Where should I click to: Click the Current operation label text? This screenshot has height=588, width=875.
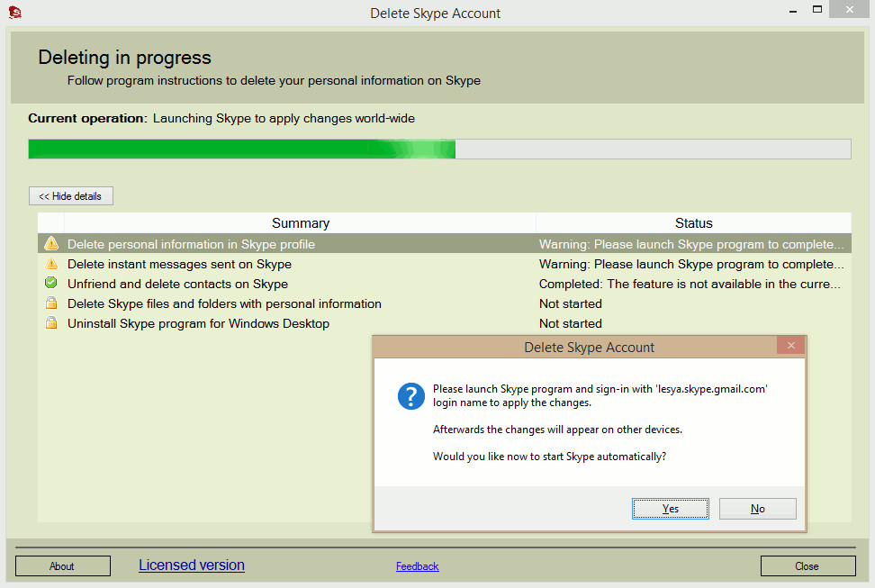coord(87,118)
